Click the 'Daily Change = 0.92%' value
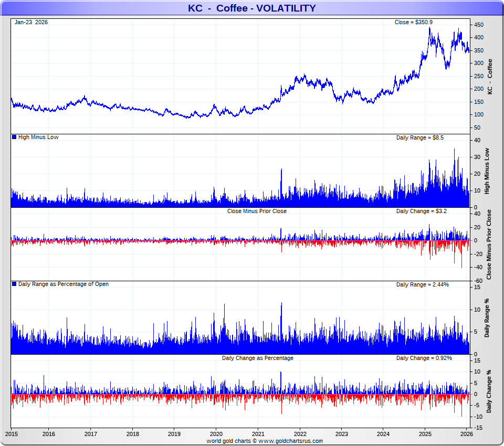The height and width of the screenshot is (446, 504). tap(424, 358)
